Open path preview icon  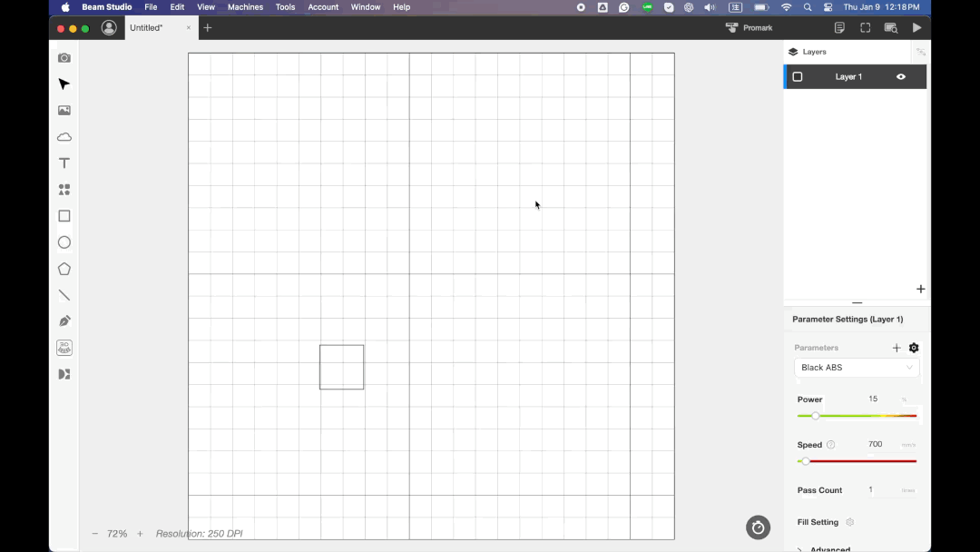click(x=891, y=27)
